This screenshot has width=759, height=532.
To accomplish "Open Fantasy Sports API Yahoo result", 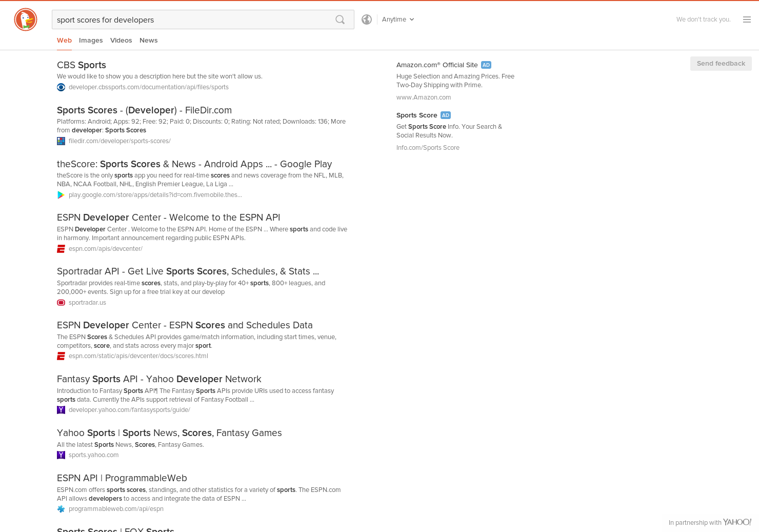I will (159, 379).
